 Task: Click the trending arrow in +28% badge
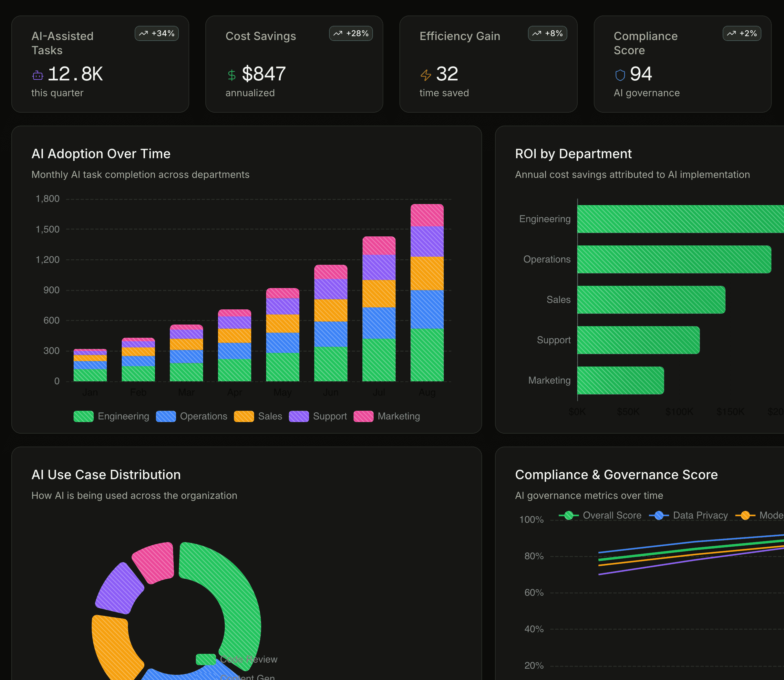(x=338, y=33)
